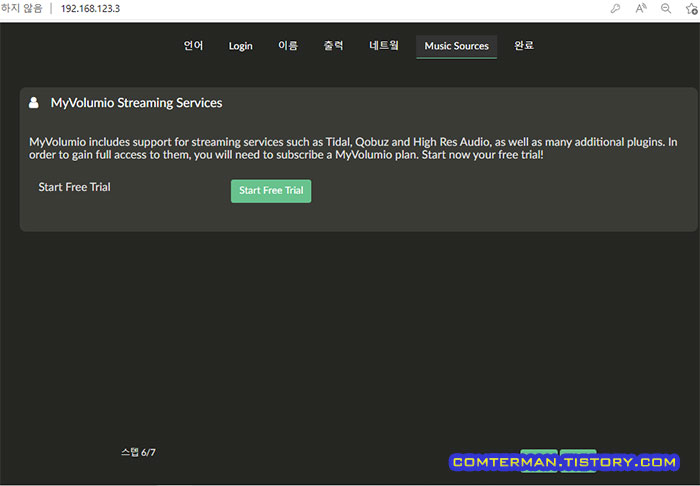Go to the 이름 tab
The width and height of the screenshot is (700, 486).
coord(288,46)
